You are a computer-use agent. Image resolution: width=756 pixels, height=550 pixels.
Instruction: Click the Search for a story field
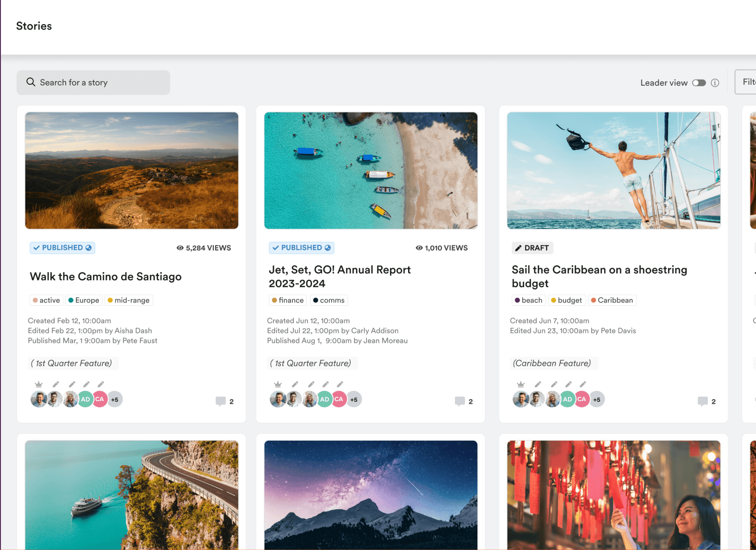(93, 82)
